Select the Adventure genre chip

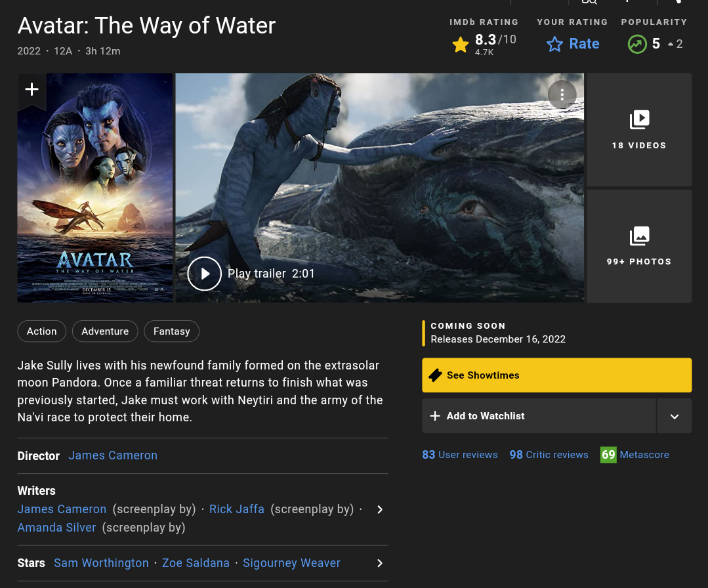(105, 331)
